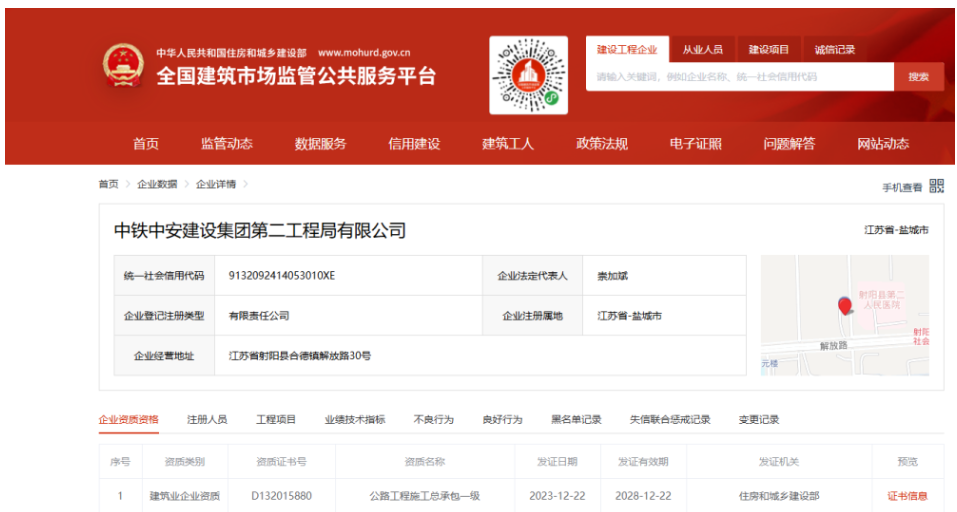957x512 pixels.
Task: Click the 企业法定代表人 label cell
Action: pyautogui.click(x=532, y=275)
